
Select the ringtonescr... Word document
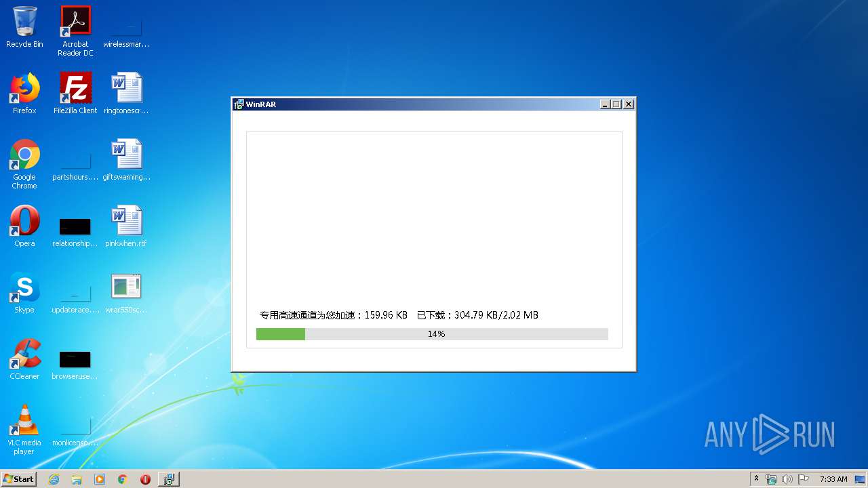[126, 94]
